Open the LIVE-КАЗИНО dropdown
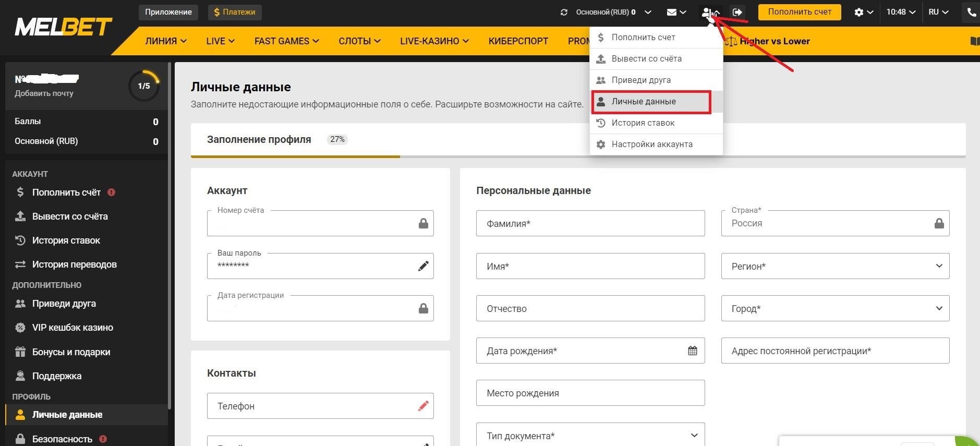The image size is (980, 446). coord(434,41)
